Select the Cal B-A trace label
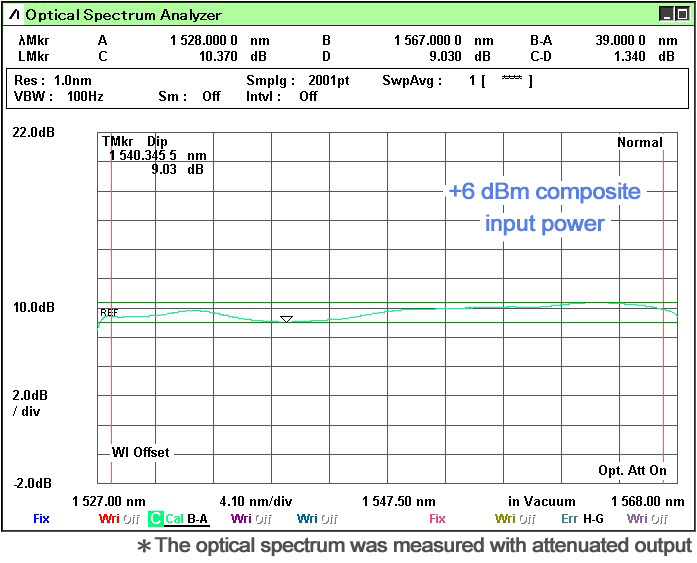The image size is (697, 563). coord(188,519)
